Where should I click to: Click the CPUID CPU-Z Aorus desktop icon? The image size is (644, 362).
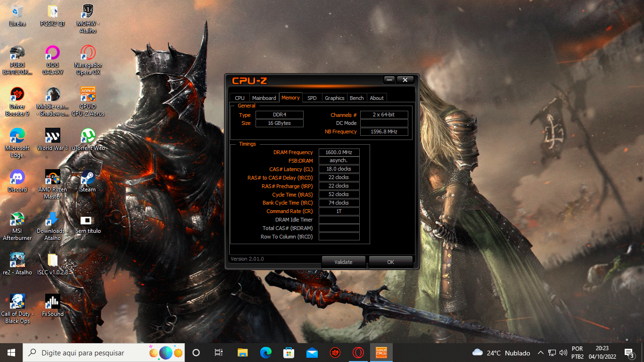tap(88, 102)
